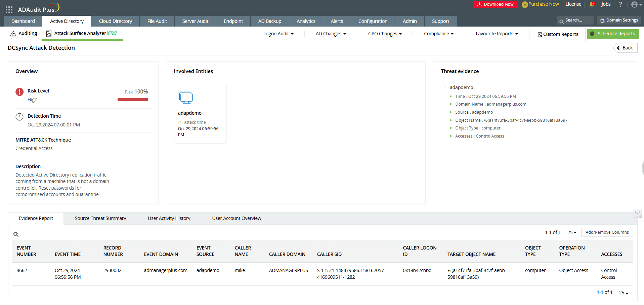This screenshot has height=305, width=644.
Task: Click event number 4662 cell
Action: (22, 271)
